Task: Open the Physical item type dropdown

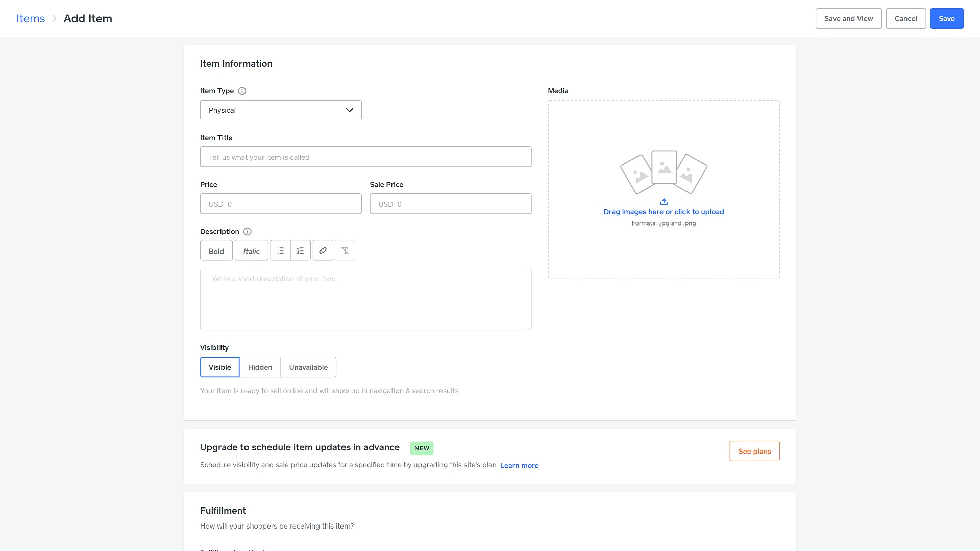Action: 281,110
